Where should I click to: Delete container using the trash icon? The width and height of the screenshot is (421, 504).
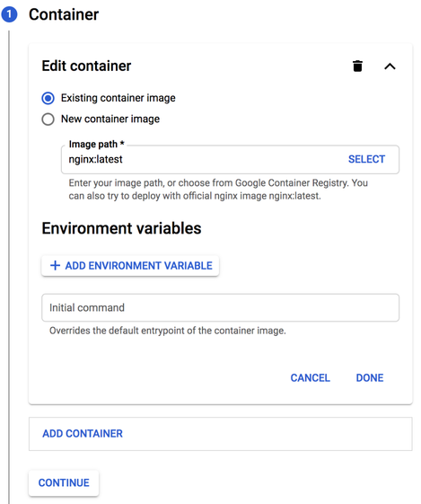[357, 66]
